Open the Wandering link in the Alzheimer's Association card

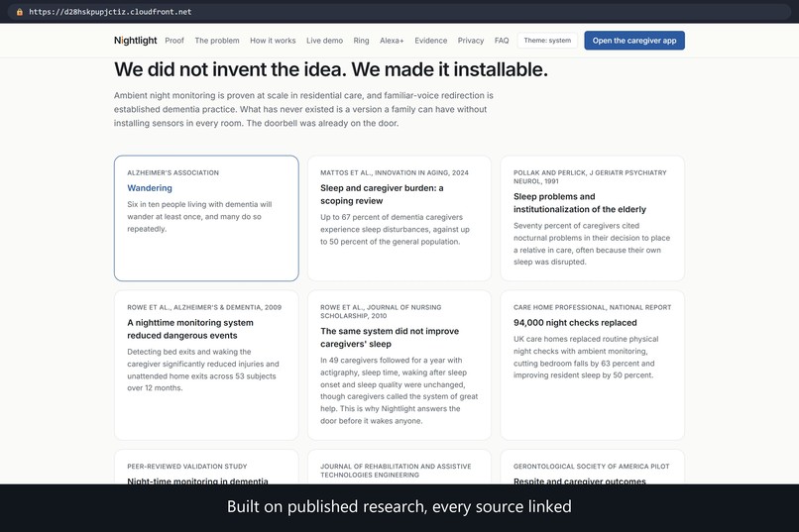click(x=150, y=188)
